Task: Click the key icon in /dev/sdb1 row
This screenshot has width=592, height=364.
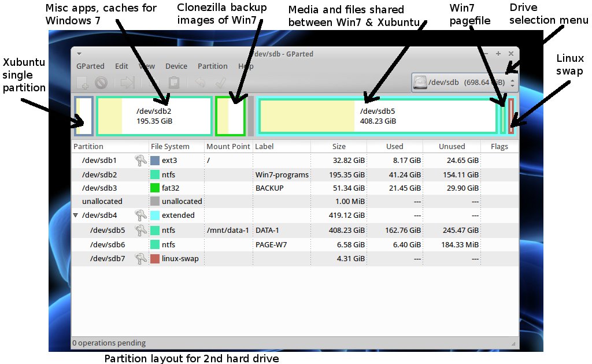Action: (141, 161)
